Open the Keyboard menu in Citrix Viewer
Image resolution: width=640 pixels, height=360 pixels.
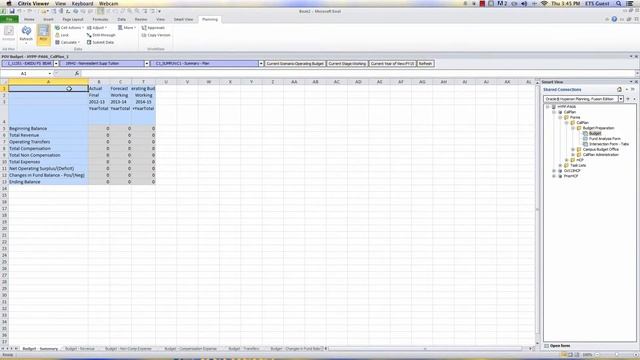coord(82,3)
